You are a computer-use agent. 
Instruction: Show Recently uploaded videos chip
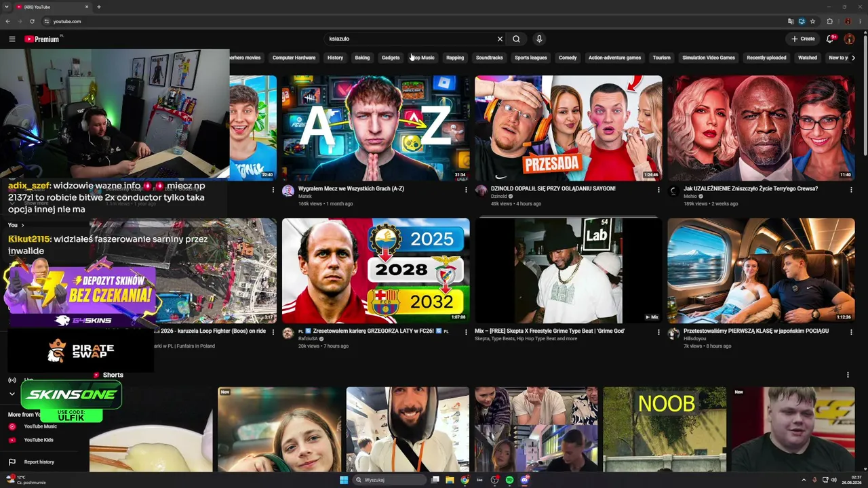click(x=766, y=58)
